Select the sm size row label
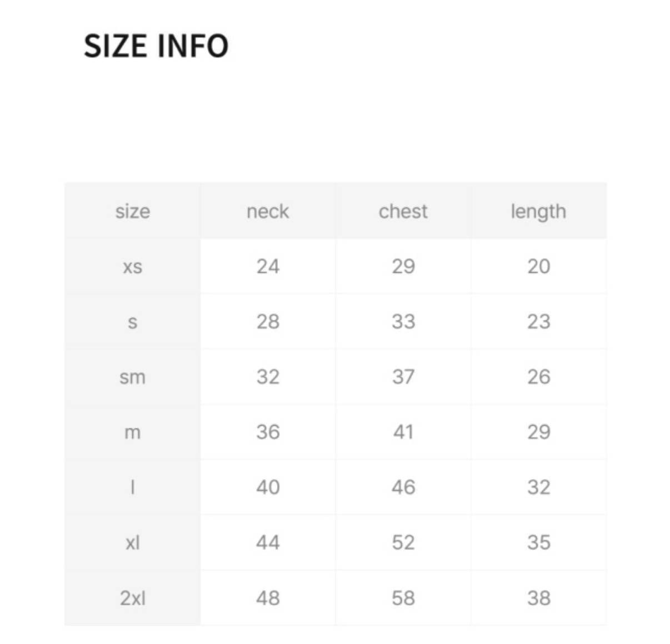The height and width of the screenshot is (644, 670). click(x=132, y=377)
